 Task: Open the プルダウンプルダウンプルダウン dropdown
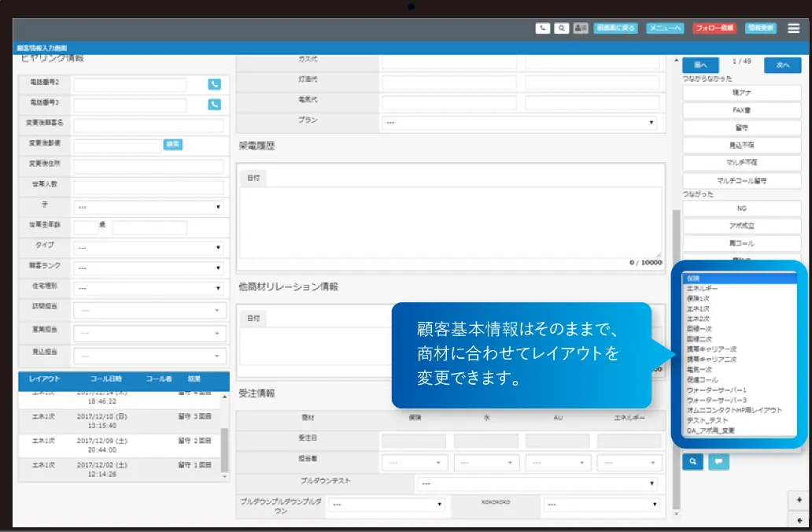click(x=386, y=504)
